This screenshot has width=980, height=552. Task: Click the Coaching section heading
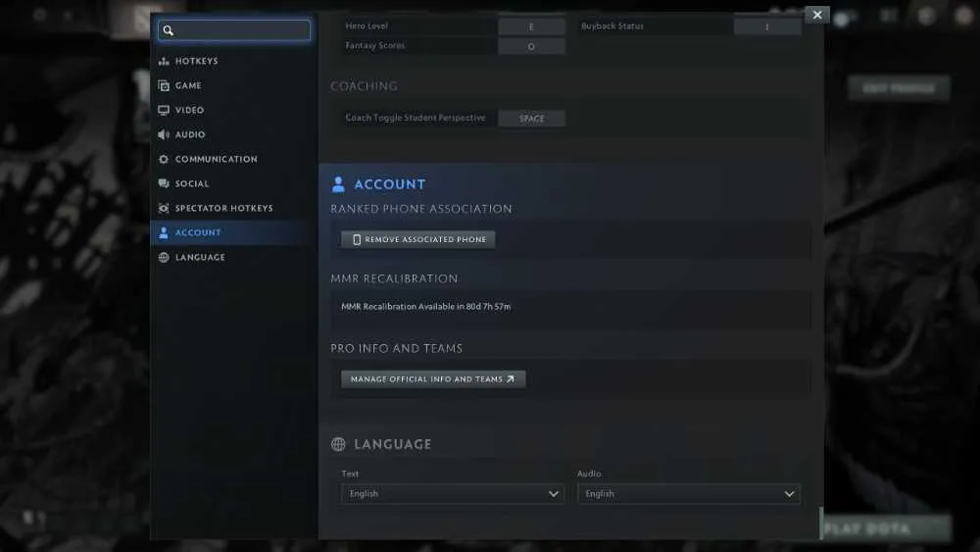click(364, 86)
